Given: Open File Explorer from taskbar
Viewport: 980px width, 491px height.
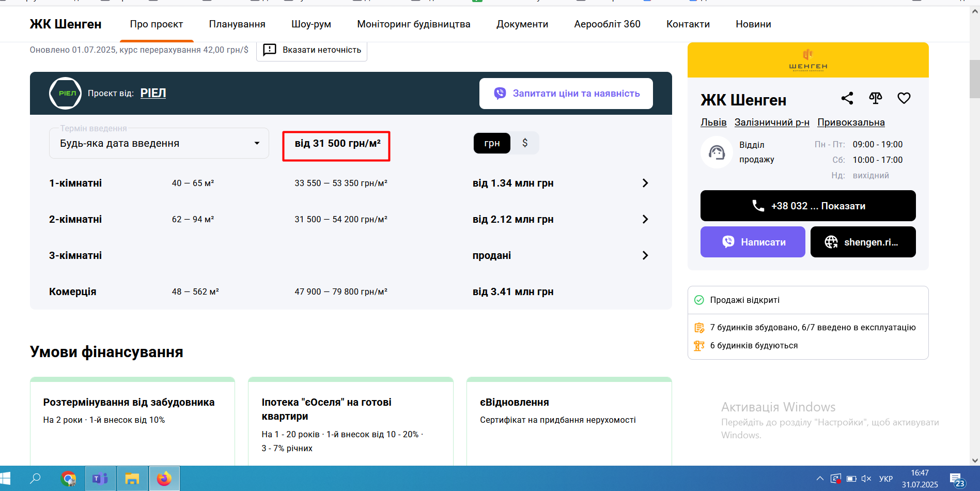Looking at the screenshot, I should click(x=132, y=479).
